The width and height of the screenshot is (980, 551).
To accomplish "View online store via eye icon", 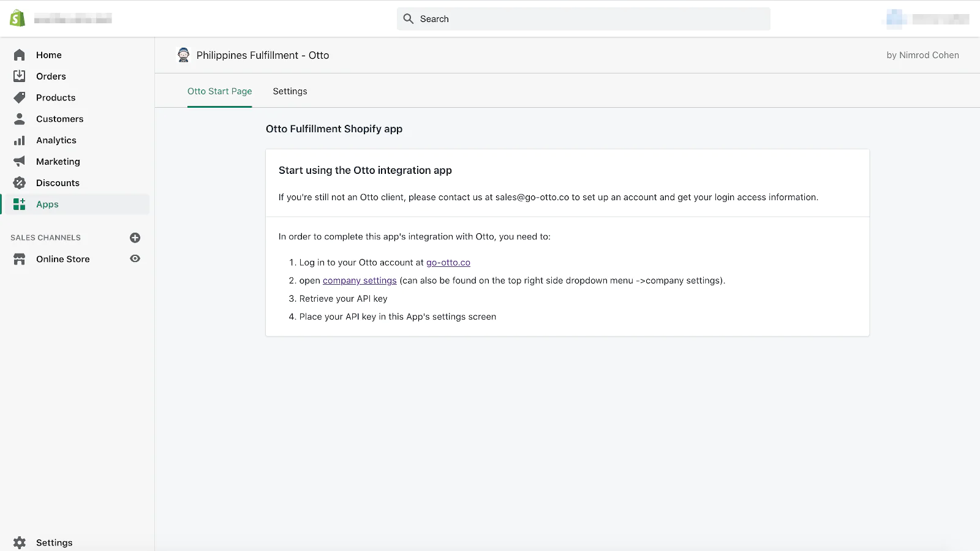I will pos(135,258).
